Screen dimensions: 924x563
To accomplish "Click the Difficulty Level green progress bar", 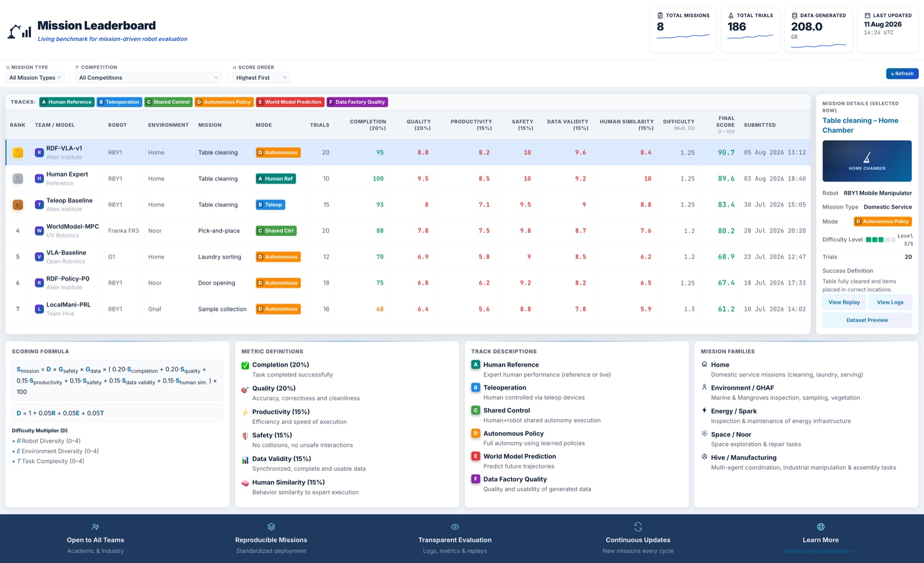I will [880, 240].
